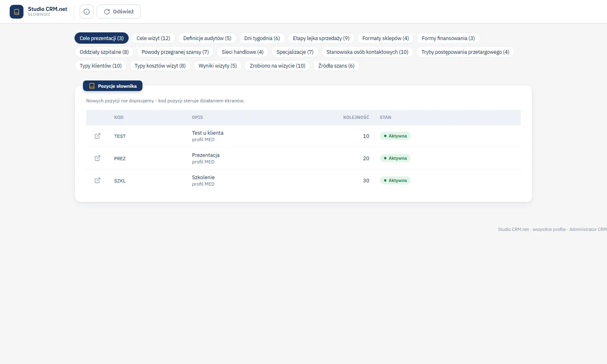This screenshot has width=607, height=364.
Task: Open Etapy lejka sprzedaży (9) dictionary
Action: click(321, 38)
